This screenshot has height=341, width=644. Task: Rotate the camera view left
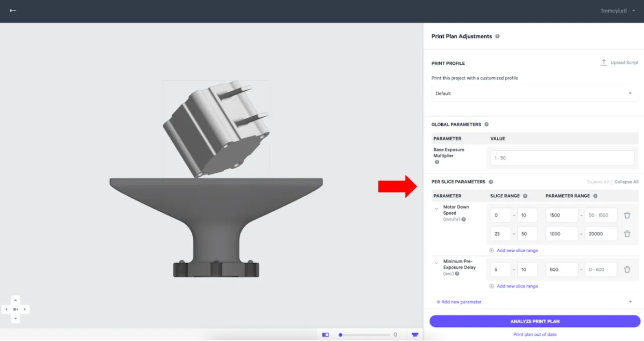(x=6, y=309)
